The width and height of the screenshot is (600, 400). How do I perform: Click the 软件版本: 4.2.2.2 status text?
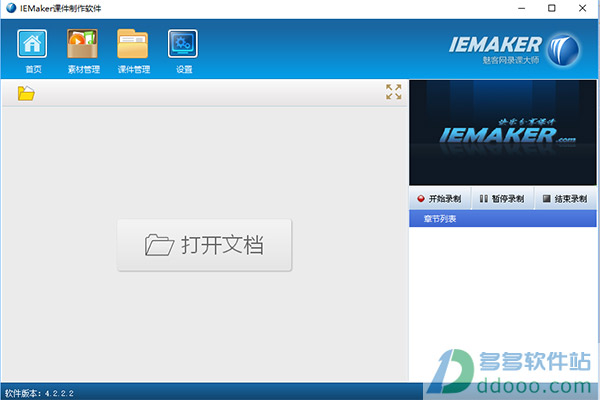pyautogui.click(x=39, y=393)
